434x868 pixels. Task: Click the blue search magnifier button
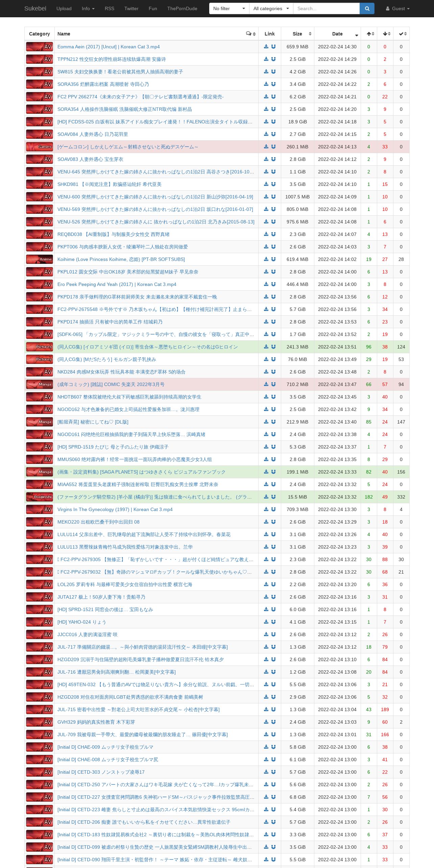pyautogui.click(x=367, y=8)
